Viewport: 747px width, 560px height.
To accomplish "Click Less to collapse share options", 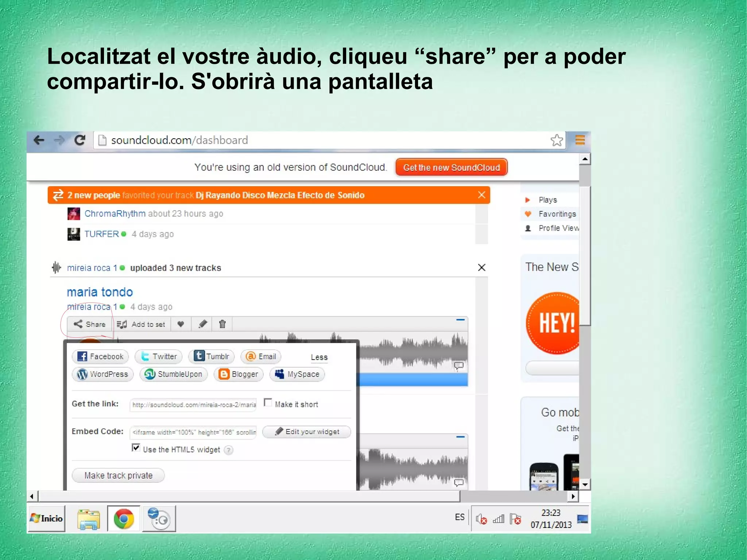I will point(319,358).
